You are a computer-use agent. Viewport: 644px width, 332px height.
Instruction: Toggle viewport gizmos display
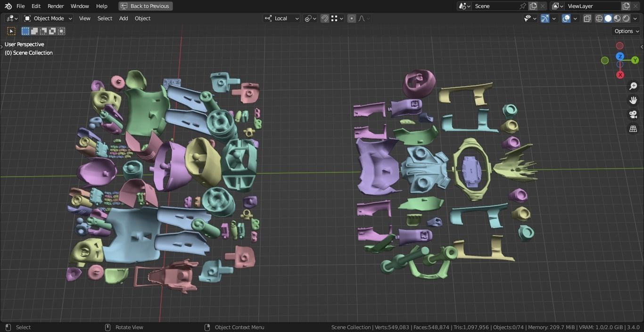pyautogui.click(x=545, y=18)
